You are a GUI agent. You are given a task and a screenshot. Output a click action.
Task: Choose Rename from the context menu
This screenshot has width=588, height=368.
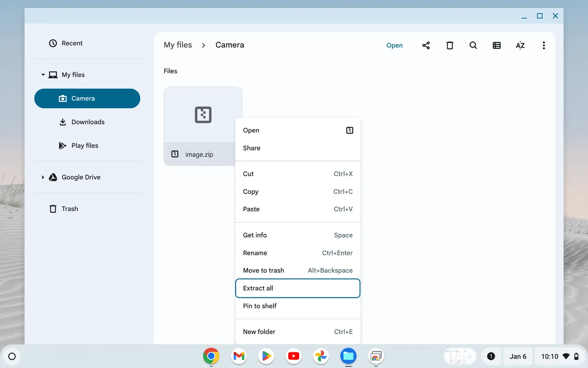[x=298, y=253]
